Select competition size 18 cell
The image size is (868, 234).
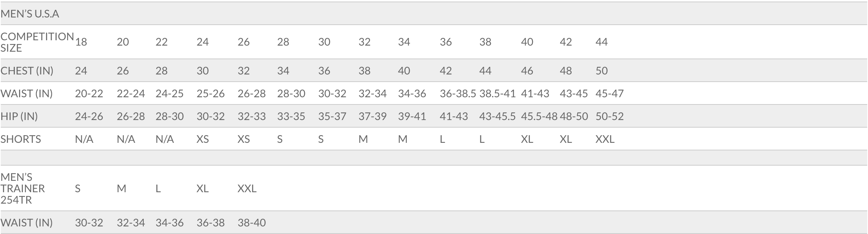pos(81,42)
